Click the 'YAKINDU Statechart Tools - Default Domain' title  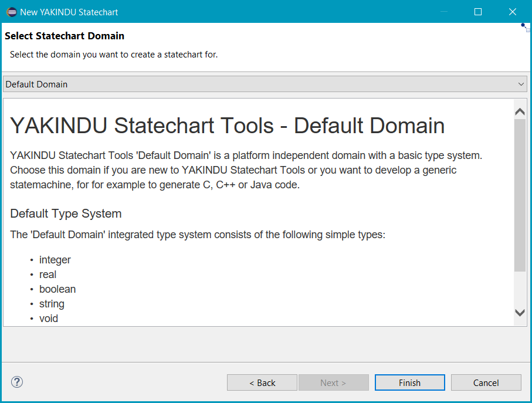(228, 126)
